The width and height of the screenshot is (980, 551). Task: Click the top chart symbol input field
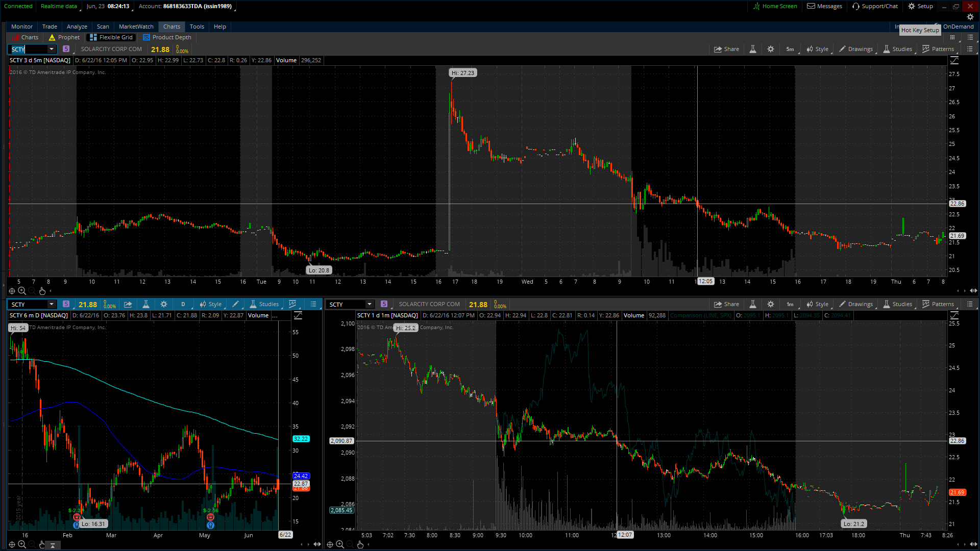click(29, 49)
